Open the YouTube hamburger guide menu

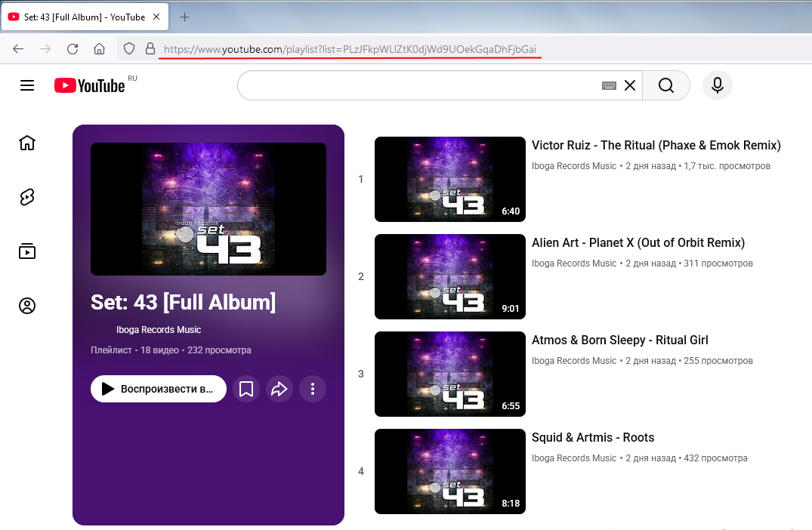(27, 86)
